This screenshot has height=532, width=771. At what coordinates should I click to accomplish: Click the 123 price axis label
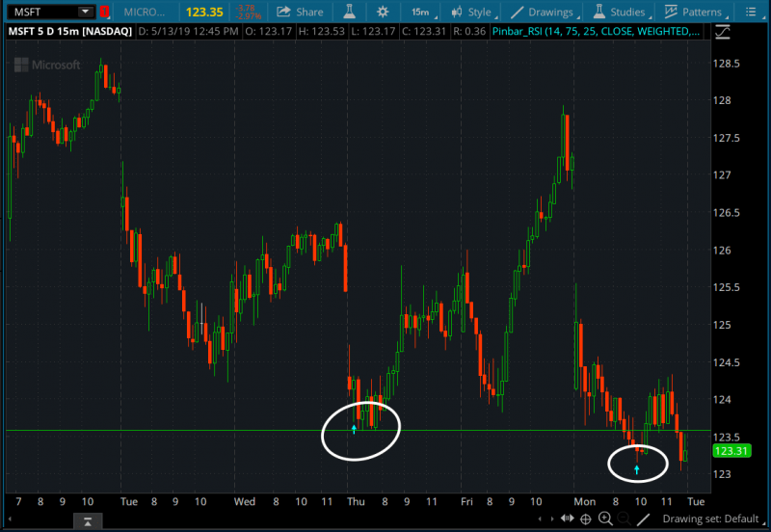[721, 474]
